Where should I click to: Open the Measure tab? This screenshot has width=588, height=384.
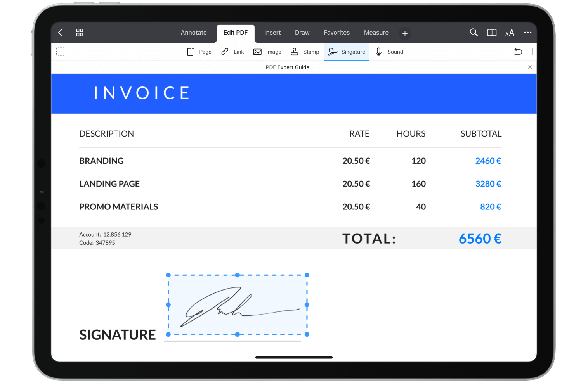pyautogui.click(x=376, y=33)
